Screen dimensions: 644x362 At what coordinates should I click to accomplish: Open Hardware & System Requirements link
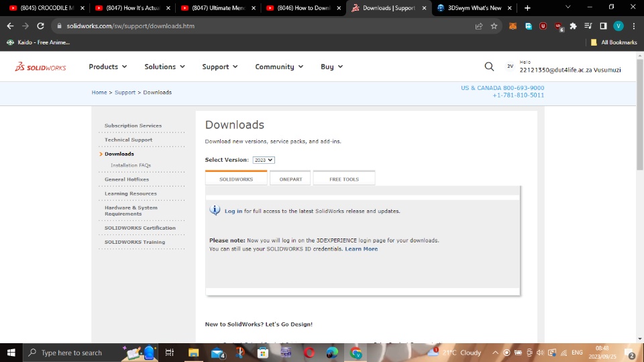click(131, 211)
